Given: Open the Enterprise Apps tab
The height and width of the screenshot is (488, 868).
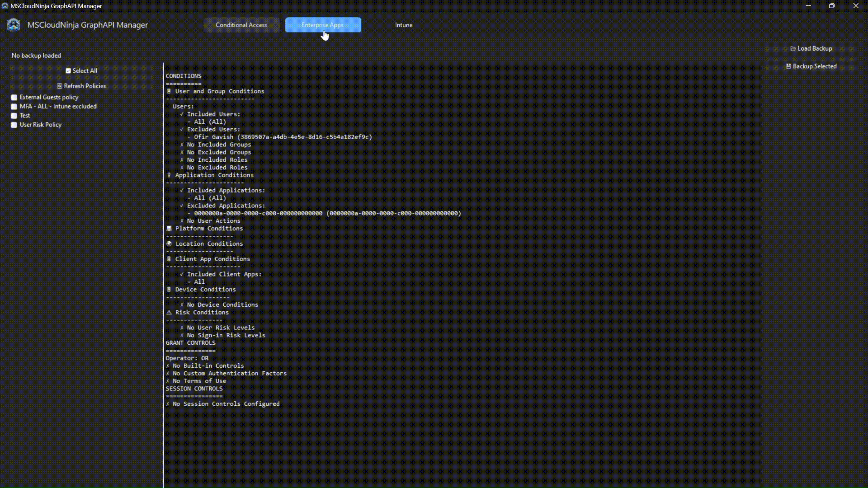Looking at the screenshot, I should pyautogui.click(x=323, y=25).
